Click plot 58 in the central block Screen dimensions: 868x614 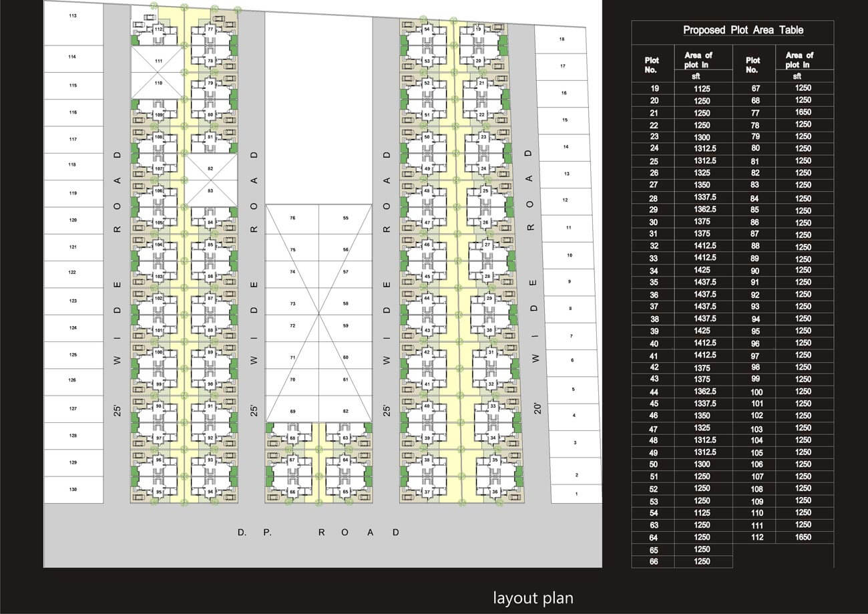pos(345,303)
